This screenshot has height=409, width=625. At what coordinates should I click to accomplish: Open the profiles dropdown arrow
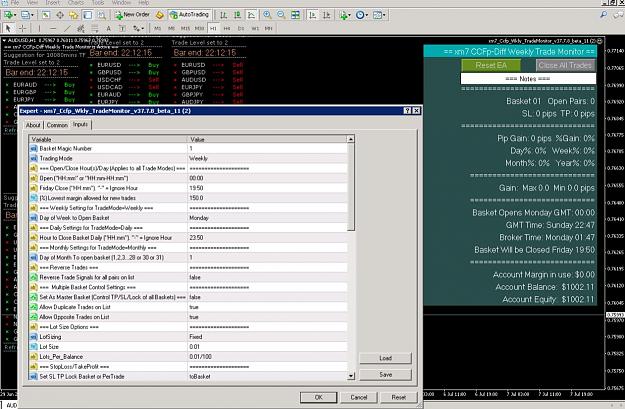[32, 15]
